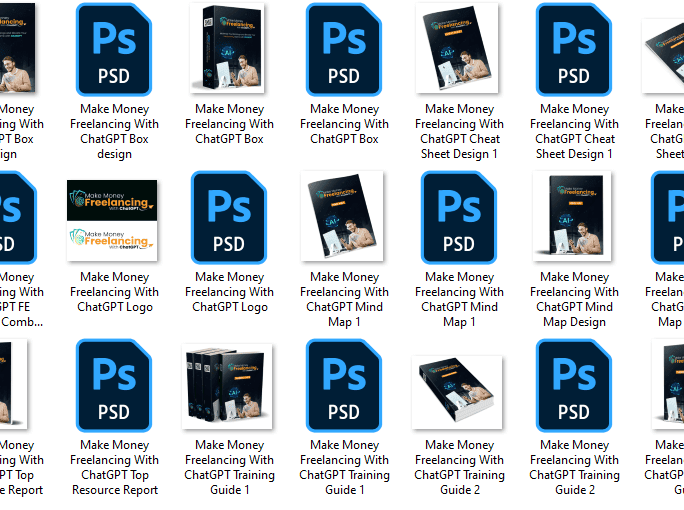This screenshot has height=510, width=684.
Task: Click the 'Training Guide 2' name under the paperback image
Action: (x=459, y=467)
